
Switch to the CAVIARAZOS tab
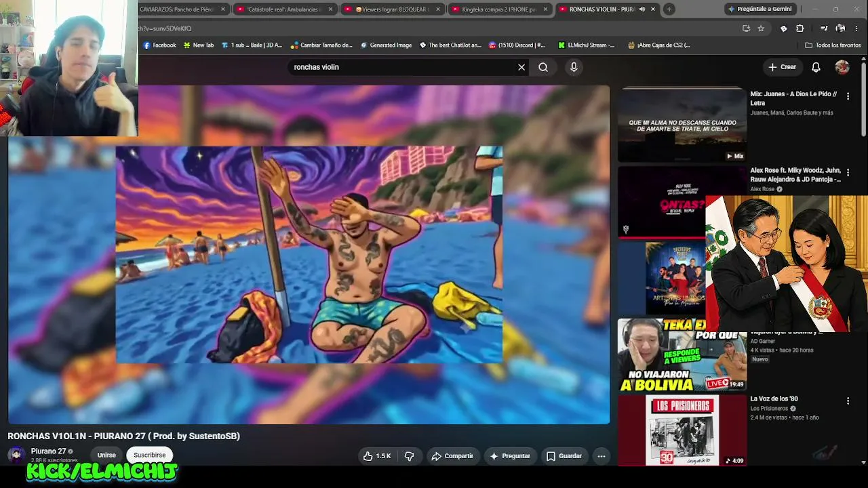(x=178, y=9)
